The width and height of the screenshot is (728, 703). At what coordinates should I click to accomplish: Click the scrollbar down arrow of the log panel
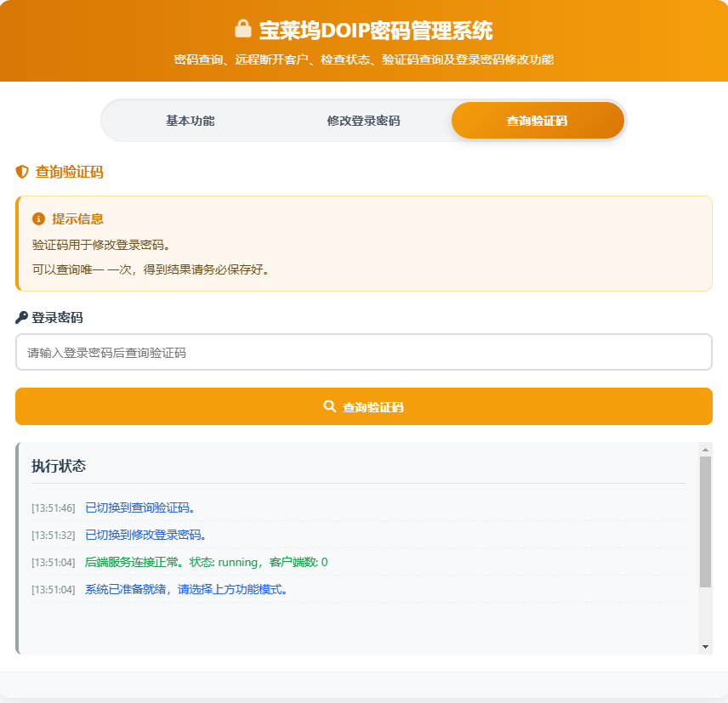click(x=705, y=647)
